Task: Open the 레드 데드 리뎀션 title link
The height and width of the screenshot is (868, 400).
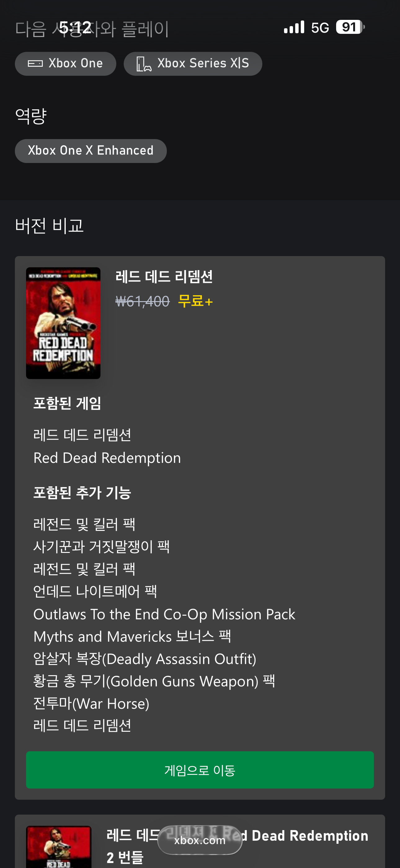Action: (x=164, y=276)
